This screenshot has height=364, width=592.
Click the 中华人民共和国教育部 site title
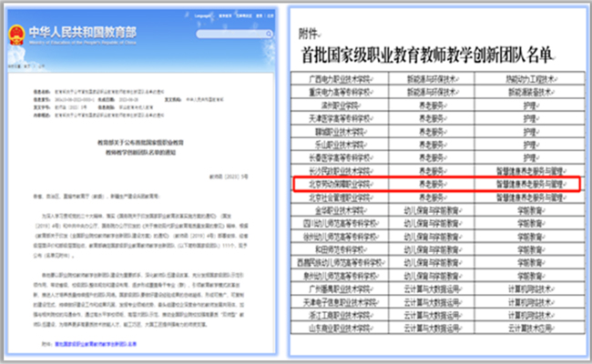pos(83,32)
